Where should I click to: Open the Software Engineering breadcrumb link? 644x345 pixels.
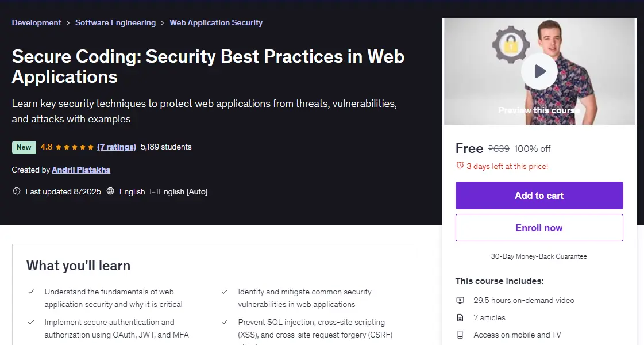[115, 22]
